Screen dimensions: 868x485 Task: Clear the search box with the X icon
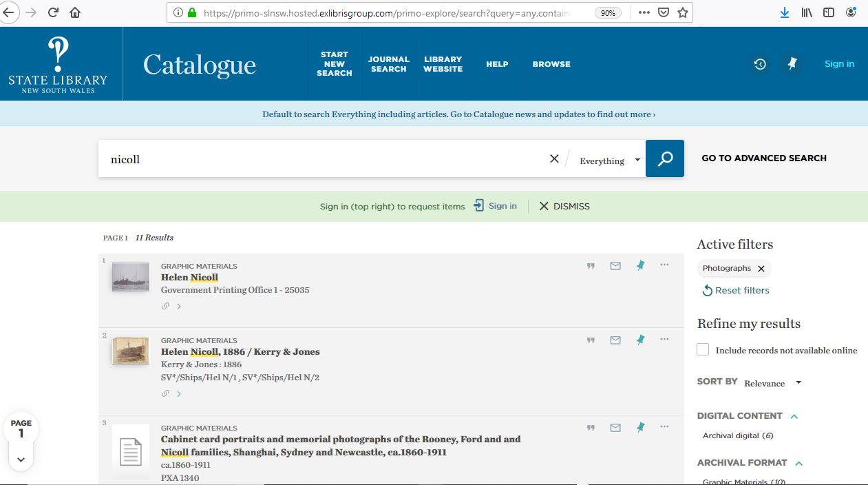(x=554, y=159)
